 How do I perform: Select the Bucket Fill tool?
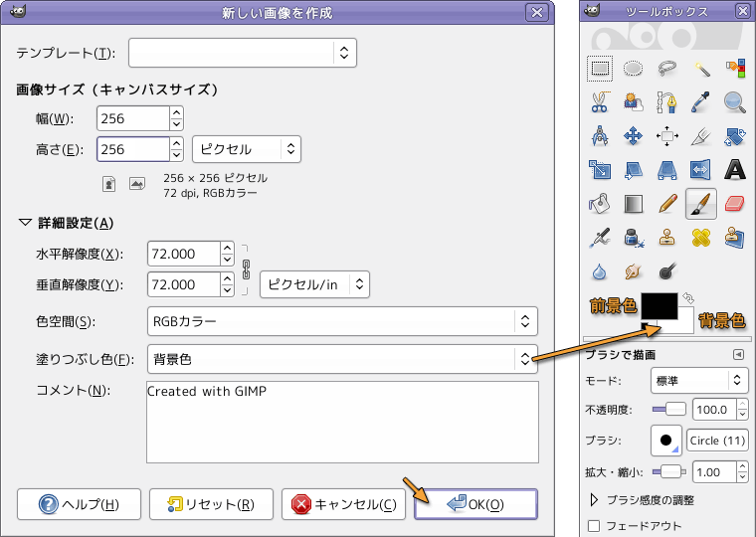coord(600,204)
